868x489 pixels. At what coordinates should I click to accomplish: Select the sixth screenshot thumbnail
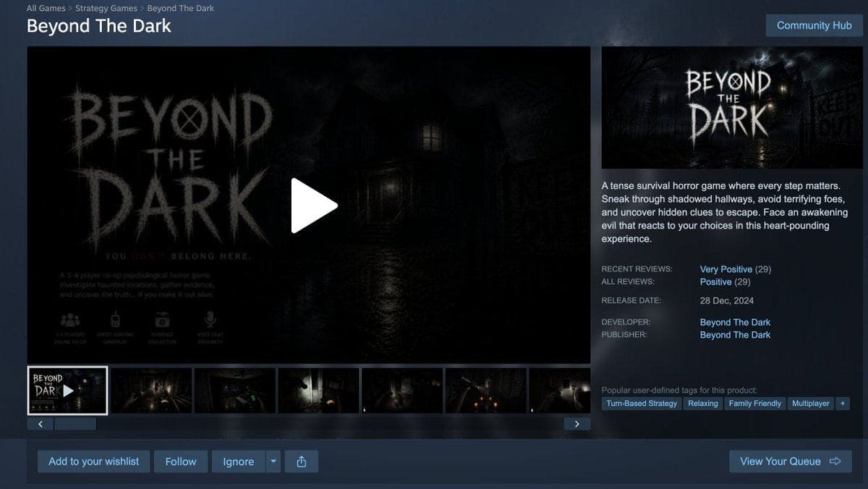click(x=486, y=391)
